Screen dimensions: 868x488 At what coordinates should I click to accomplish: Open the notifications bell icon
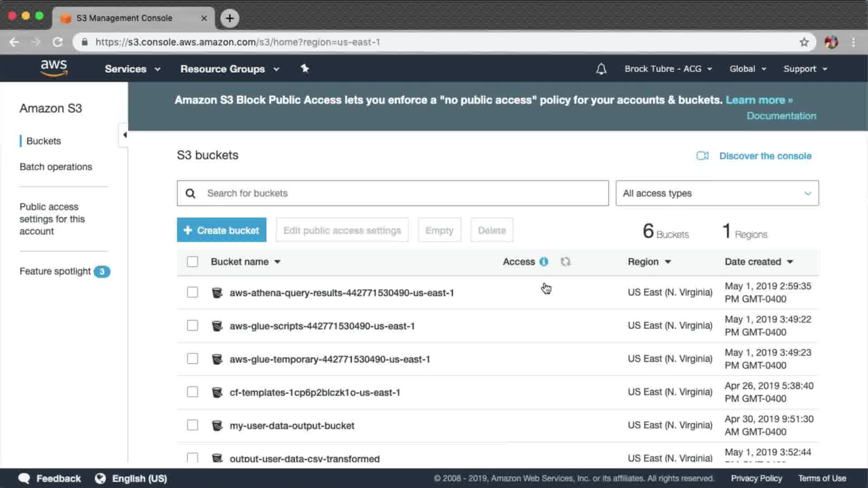pyautogui.click(x=601, y=69)
